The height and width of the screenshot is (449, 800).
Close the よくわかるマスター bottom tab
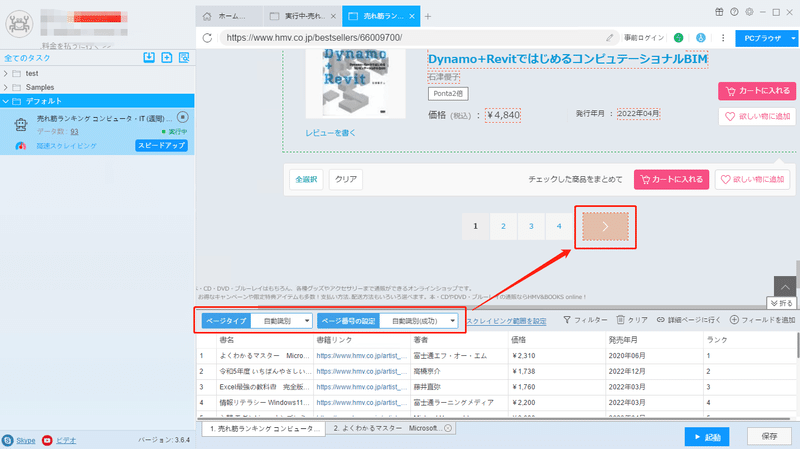pos(448,428)
